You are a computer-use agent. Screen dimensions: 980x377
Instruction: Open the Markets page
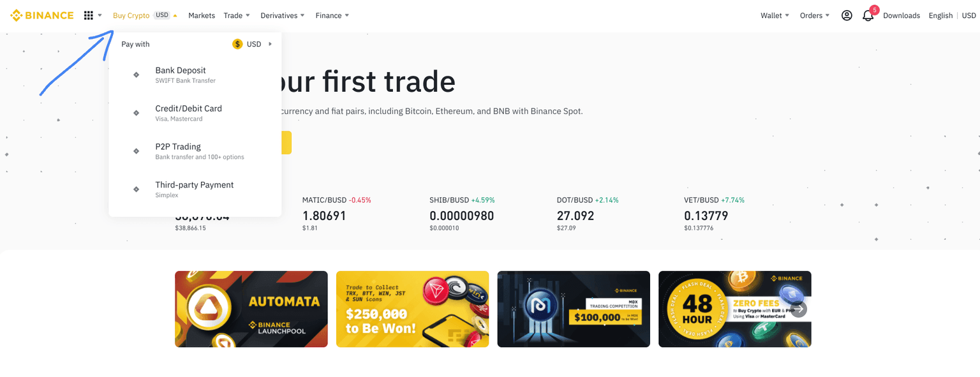(x=202, y=15)
